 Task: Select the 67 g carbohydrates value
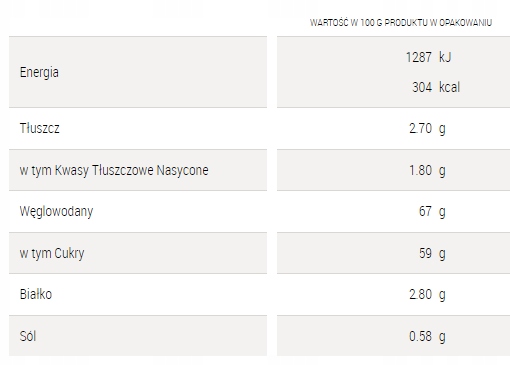(432, 212)
